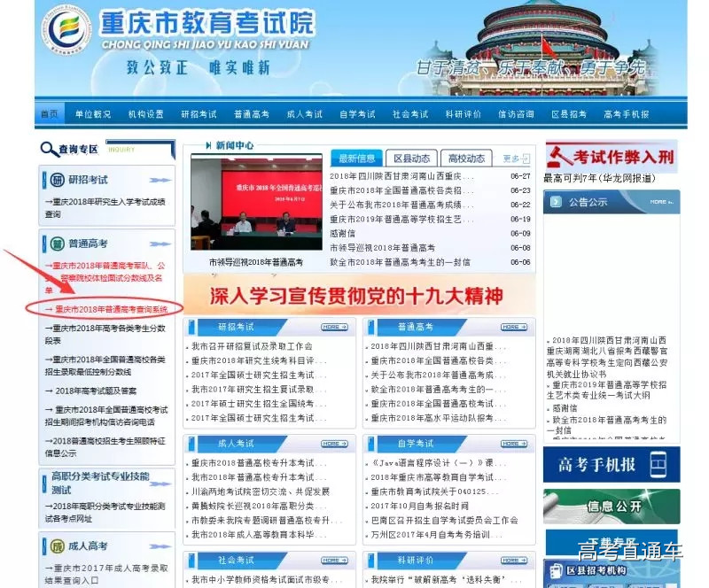709x588 pixels.
Task: Click the magnifier icon beside 查询专区
Action: pyautogui.click(x=48, y=149)
